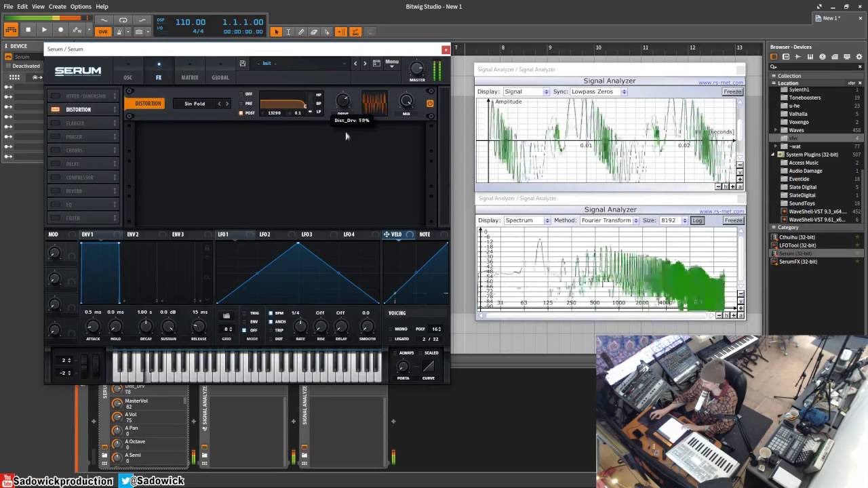Open the Display Spectrum dropdown
The height and width of the screenshot is (488, 868).
point(527,220)
